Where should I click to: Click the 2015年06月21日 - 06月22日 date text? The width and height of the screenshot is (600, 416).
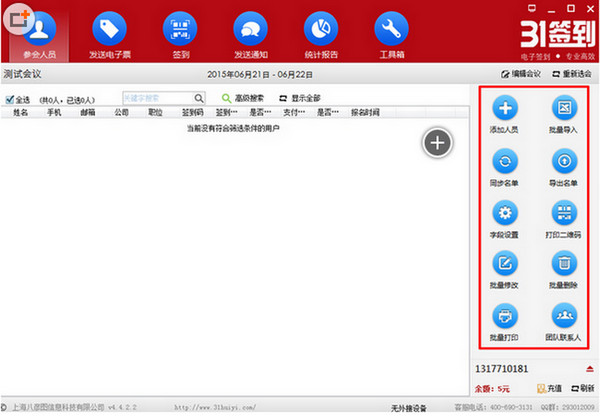259,74
